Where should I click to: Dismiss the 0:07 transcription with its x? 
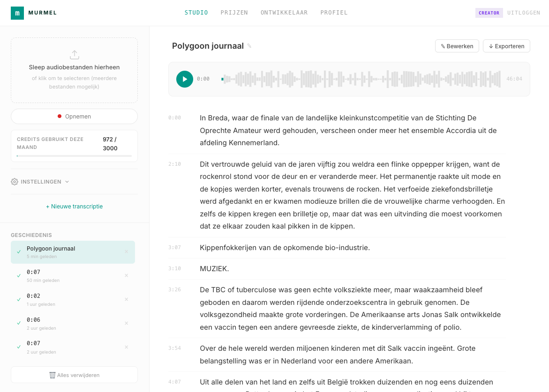(x=126, y=275)
